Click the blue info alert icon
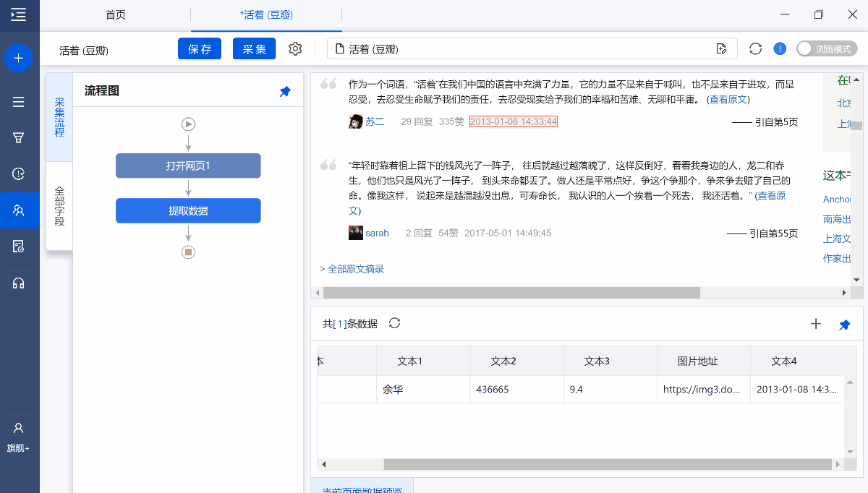 tap(780, 48)
